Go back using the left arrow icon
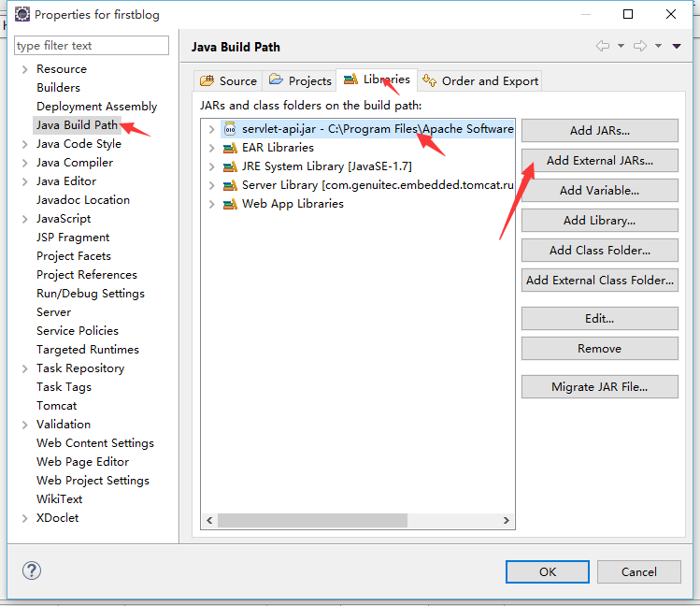Screen dimensions: 700x606 click(603, 46)
